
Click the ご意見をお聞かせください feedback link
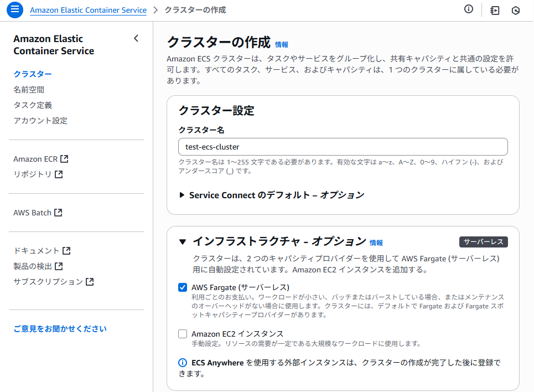tap(60, 328)
